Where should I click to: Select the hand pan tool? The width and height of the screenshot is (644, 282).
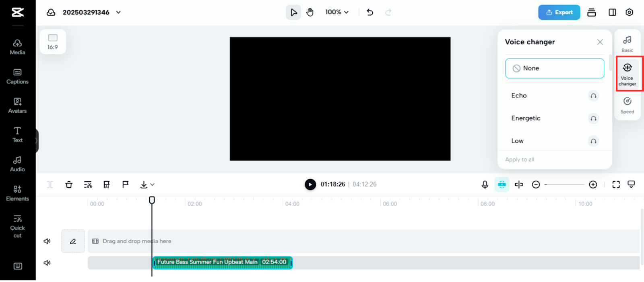(310, 12)
